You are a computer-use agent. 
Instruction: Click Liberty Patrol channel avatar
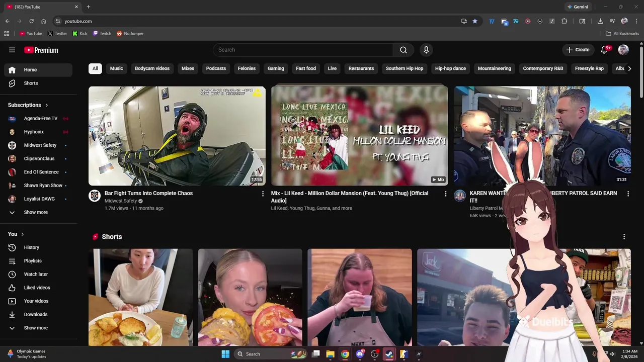[x=460, y=196]
